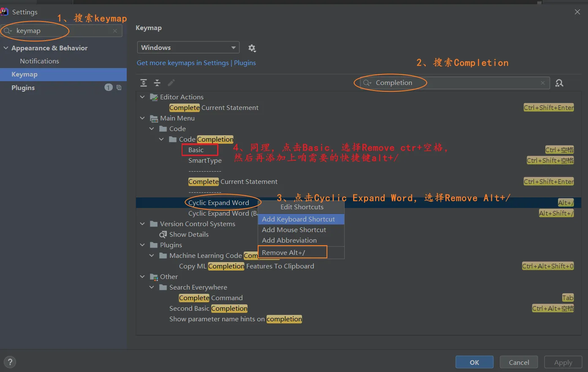Viewport: 588px width, 372px height.
Task: Collapse the Other group
Action: 142,277
